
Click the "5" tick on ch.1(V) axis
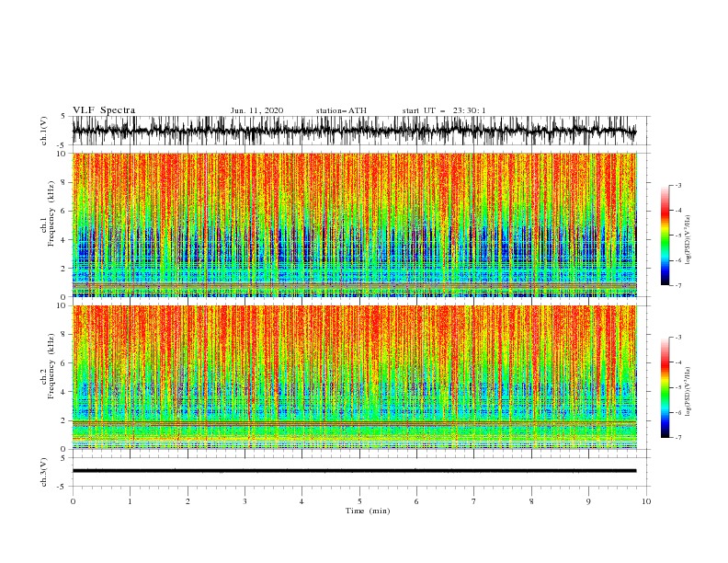(63, 116)
